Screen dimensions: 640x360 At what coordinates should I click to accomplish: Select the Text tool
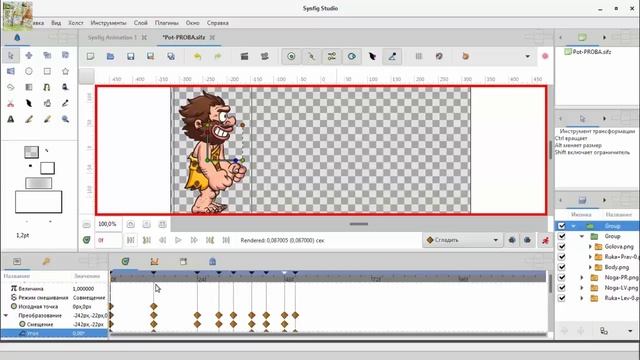point(11,119)
